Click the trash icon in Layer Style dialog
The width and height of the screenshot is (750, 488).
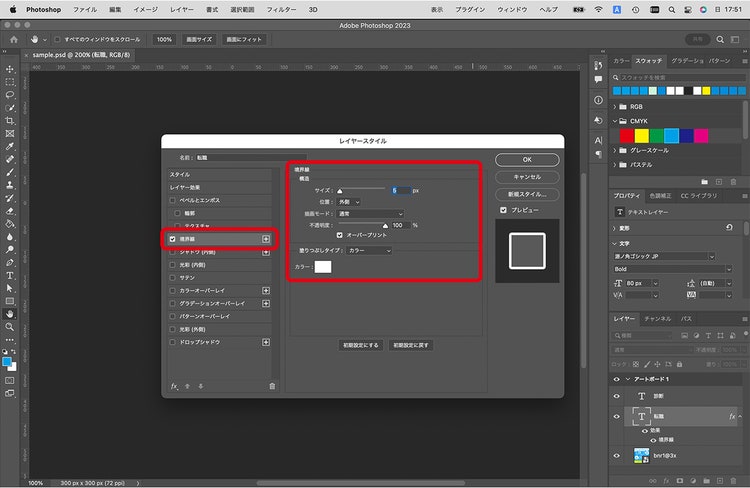click(272, 386)
